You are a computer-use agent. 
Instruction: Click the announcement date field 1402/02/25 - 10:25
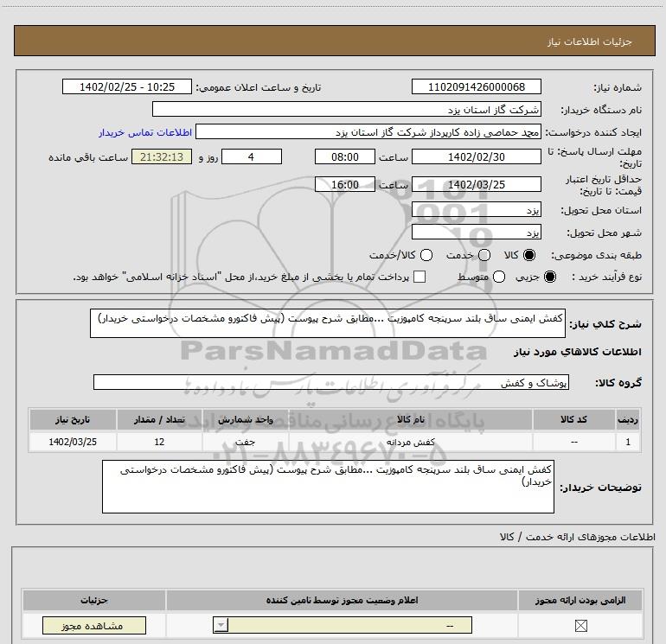pos(127,86)
